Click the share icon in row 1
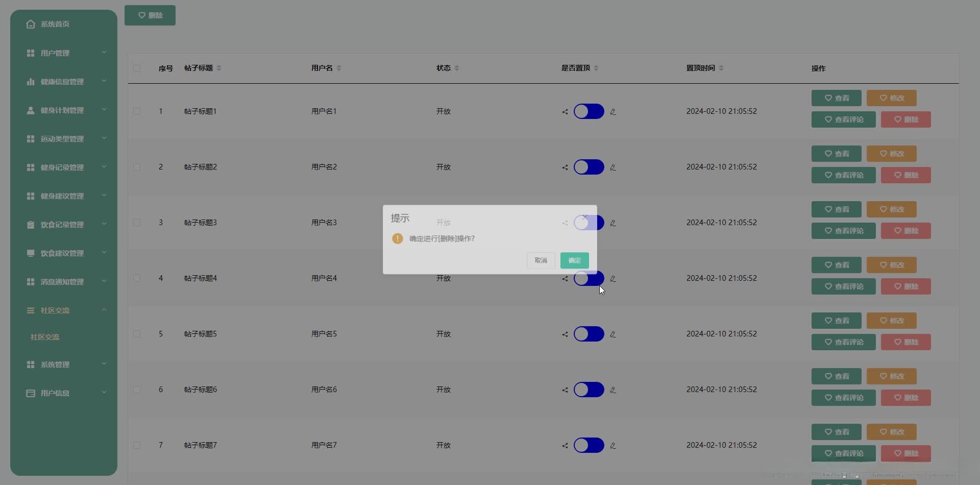This screenshot has width=980, height=485. [565, 112]
